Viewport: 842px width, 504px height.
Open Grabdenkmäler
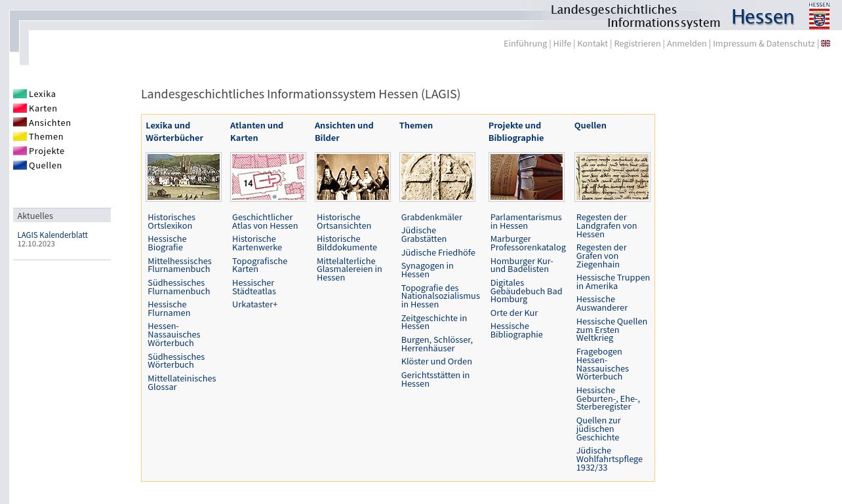click(431, 217)
